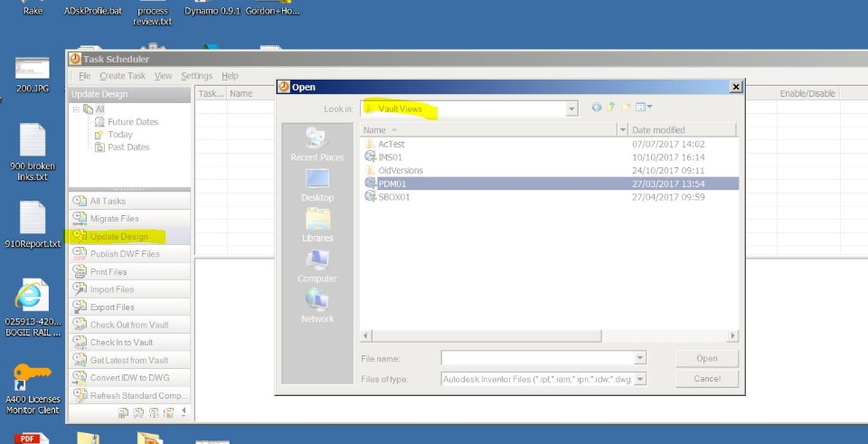This screenshot has height=444, width=868.
Task: Open the Migrate Files task icon
Action: [x=80, y=219]
